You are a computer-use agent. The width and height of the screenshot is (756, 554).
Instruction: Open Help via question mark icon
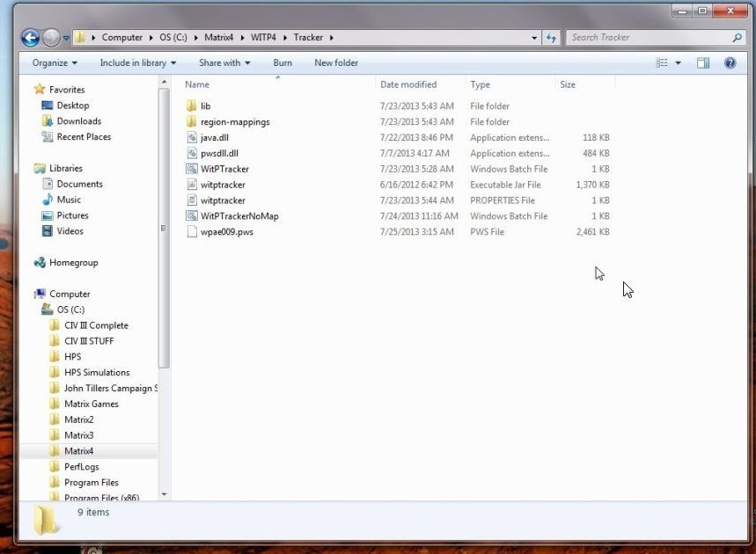[x=730, y=63]
